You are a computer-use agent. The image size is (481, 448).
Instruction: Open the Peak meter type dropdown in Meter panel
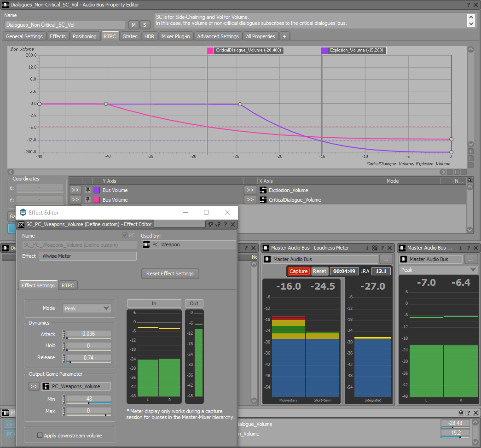coord(438,270)
